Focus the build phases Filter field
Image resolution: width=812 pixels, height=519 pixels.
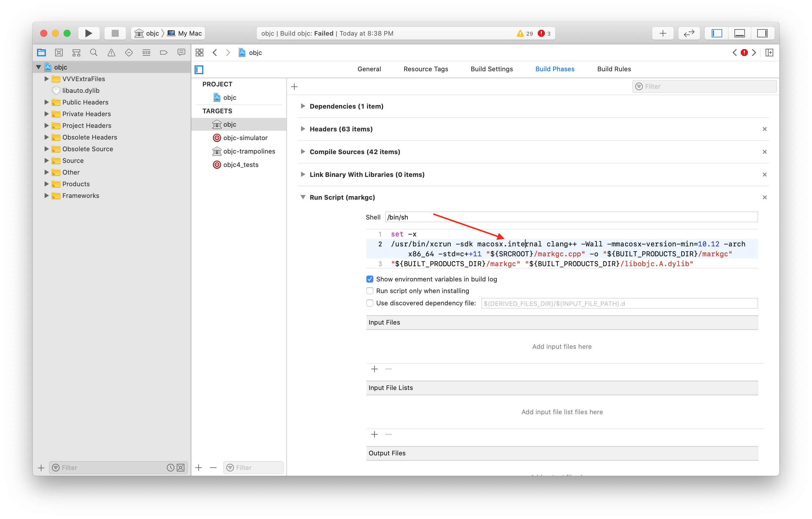click(704, 86)
